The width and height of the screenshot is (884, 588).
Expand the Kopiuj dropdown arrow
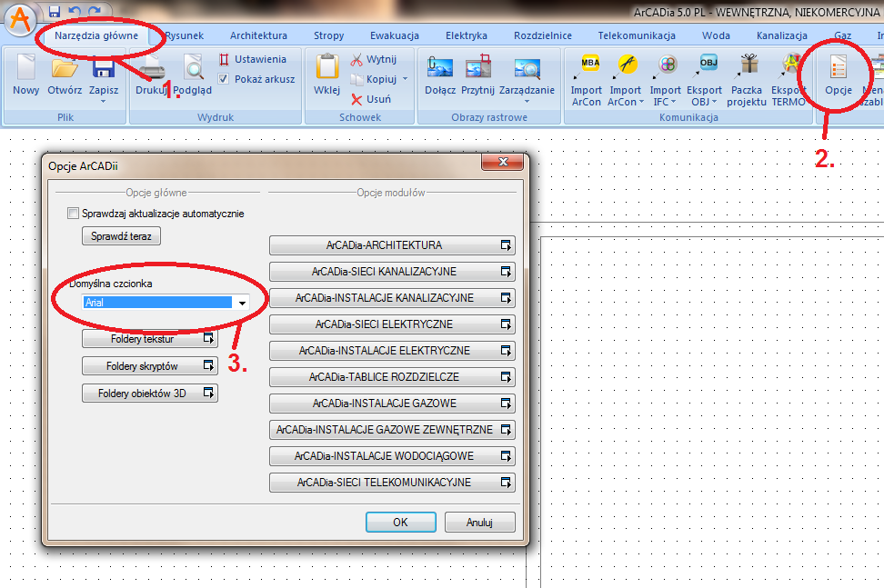[x=405, y=79]
